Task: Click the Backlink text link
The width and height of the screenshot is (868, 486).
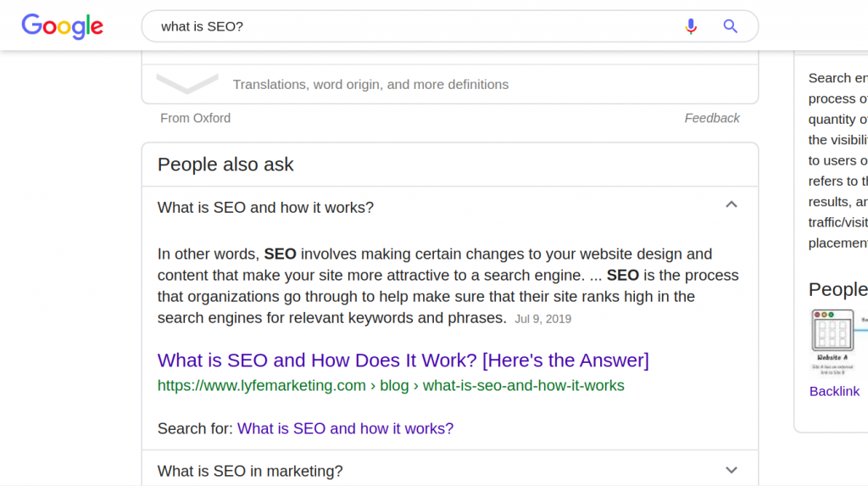Action: click(834, 391)
